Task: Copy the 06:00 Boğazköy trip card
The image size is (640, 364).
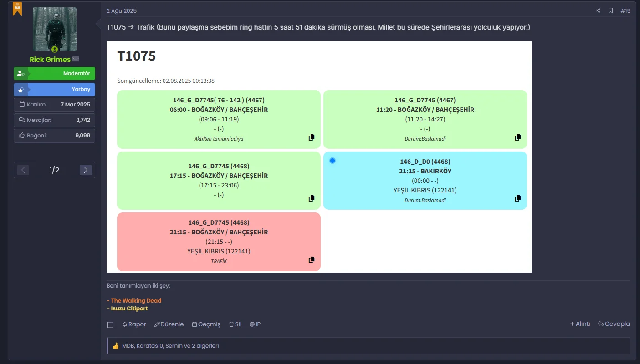Action: (x=312, y=137)
